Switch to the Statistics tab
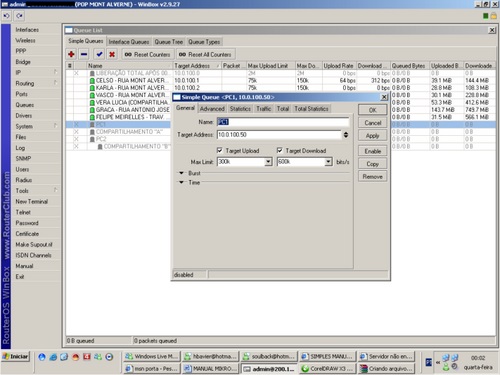500x375 pixels. [240, 109]
